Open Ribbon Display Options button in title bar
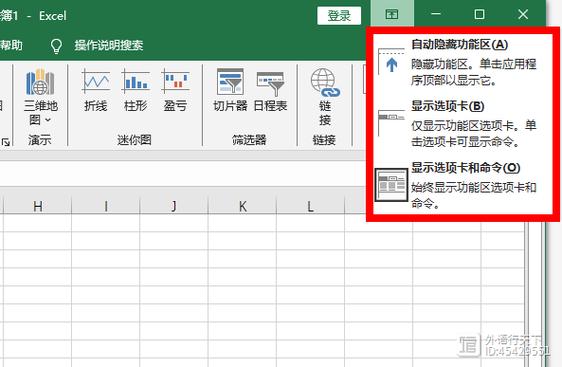562x367 pixels. point(392,14)
